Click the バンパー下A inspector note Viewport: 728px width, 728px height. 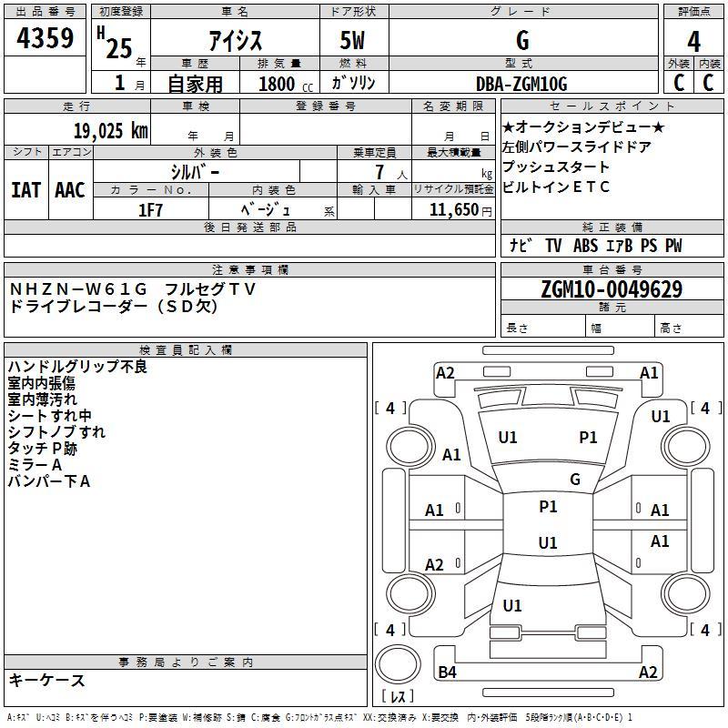pyautogui.click(x=49, y=481)
